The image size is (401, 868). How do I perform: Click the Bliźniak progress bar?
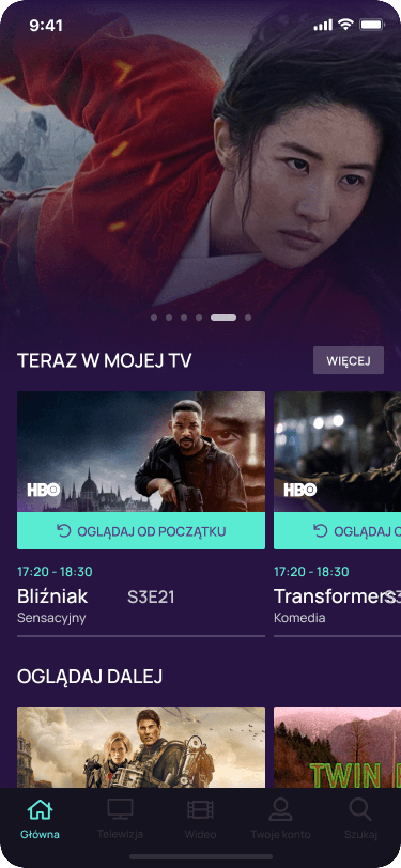click(141, 636)
